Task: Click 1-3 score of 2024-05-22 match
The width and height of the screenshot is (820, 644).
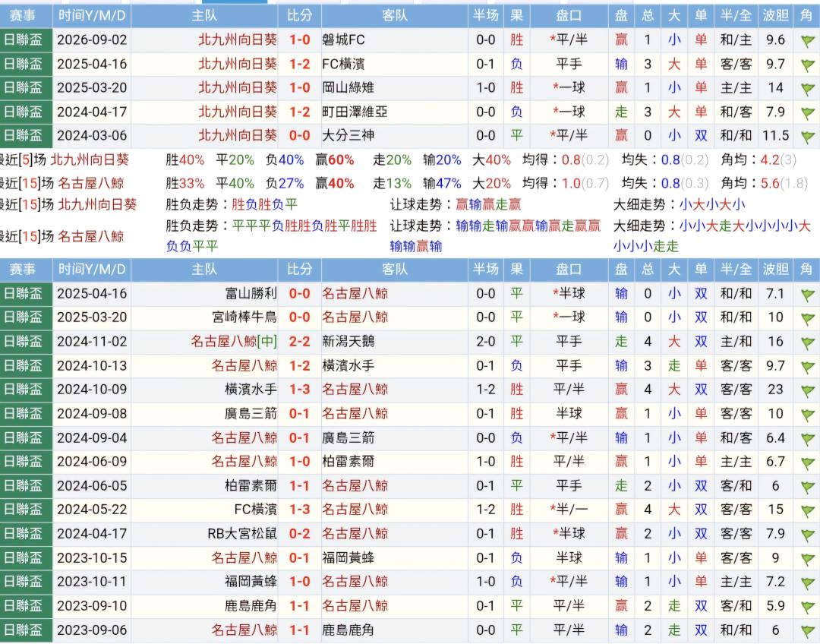Action: 300,510
